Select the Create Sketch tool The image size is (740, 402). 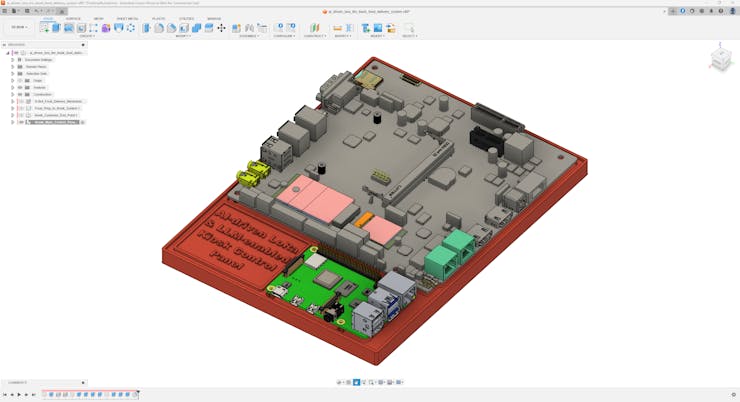point(44,28)
